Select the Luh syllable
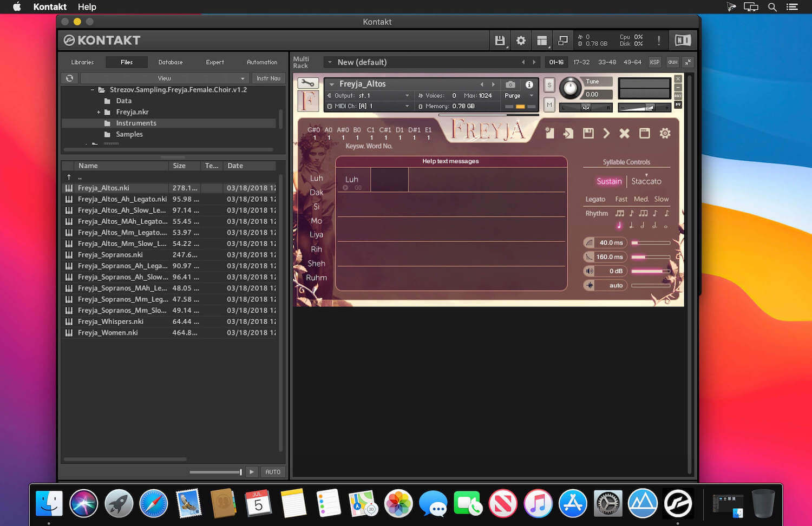812x526 pixels. pyautogui.click(x=317, y=178)
